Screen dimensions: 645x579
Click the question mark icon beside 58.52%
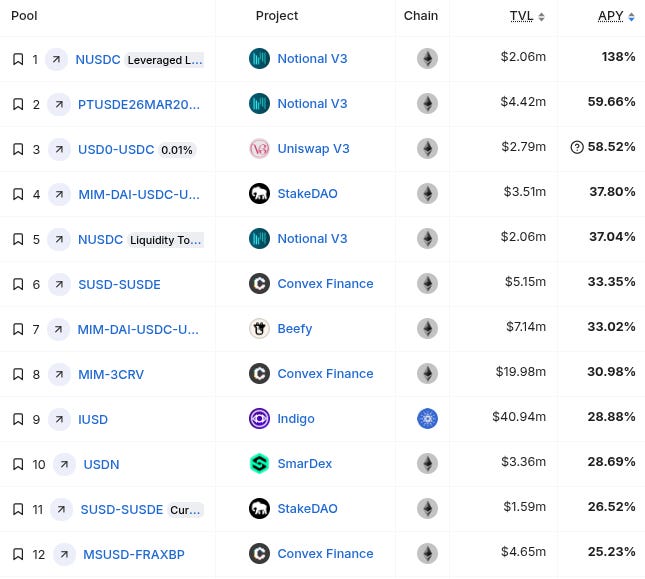(577, 147)
